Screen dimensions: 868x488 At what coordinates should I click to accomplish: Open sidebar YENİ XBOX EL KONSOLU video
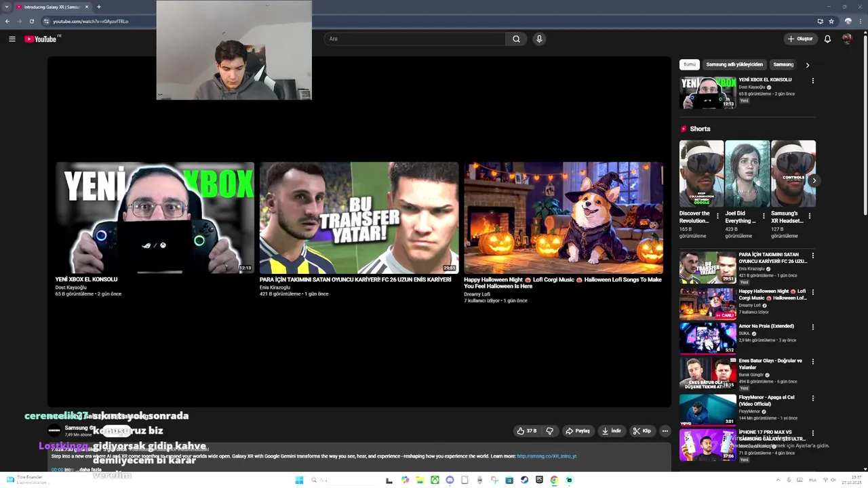click(x=707, y=92)
